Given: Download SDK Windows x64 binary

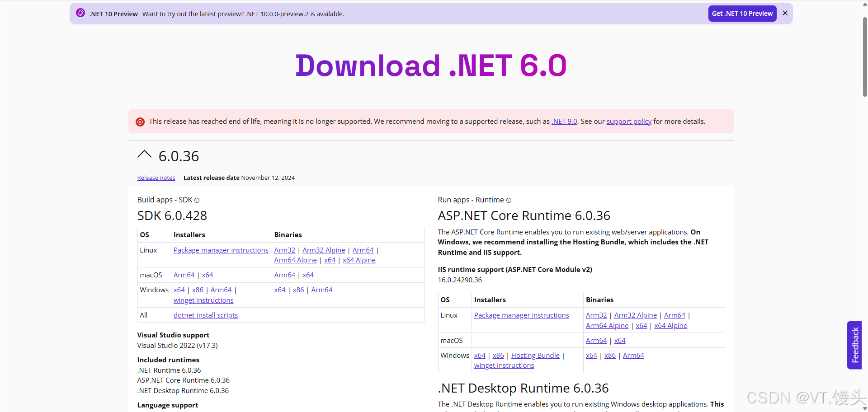Looking at the screenshot, I should [x=280, y=290].
